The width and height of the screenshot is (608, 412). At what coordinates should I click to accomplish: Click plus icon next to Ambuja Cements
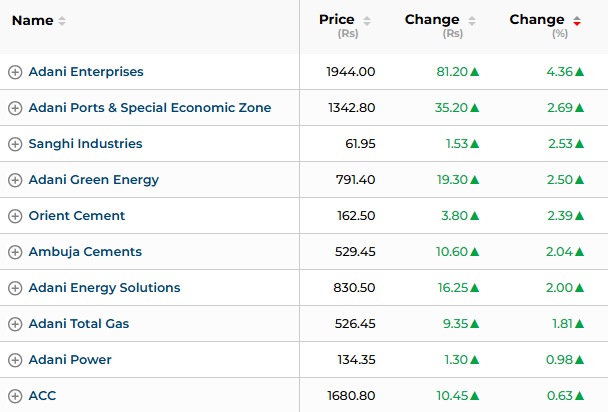[x=15, y=252]
